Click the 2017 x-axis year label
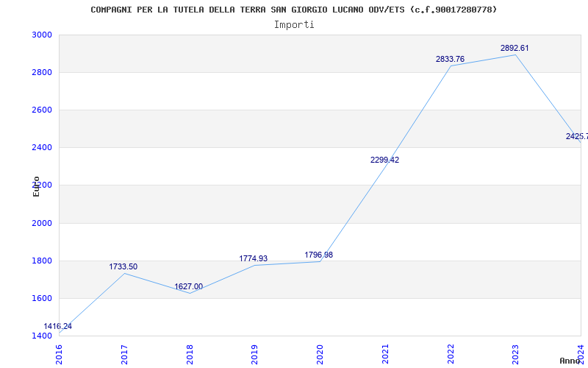This screenshot has width=588, height=368. coord(124,355)
